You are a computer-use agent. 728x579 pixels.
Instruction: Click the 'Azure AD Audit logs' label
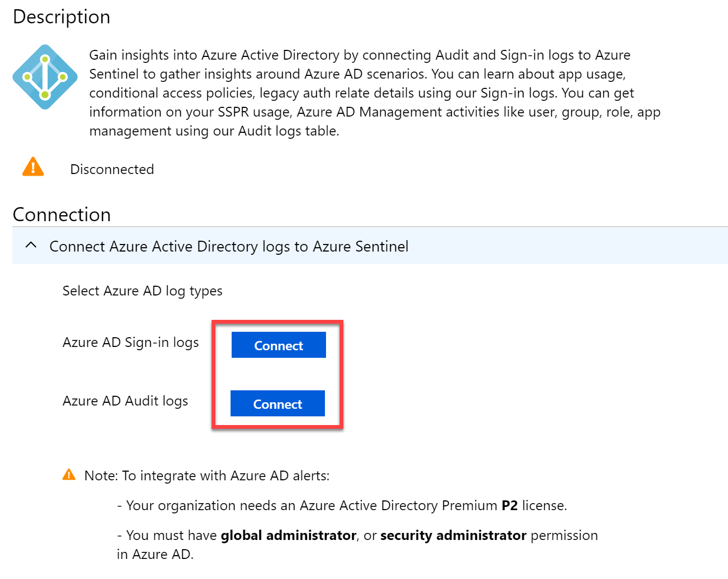[125, 401]
